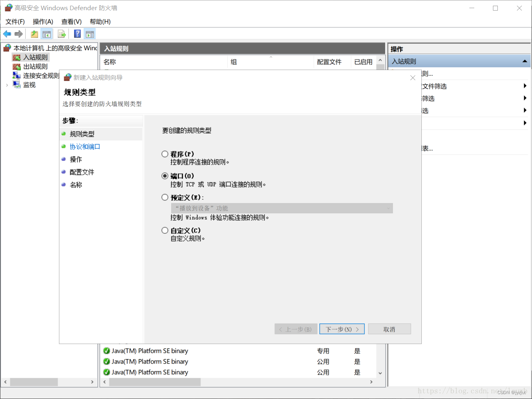Screen dimensions: 532x399
Task: Click the forward arrow toolbar icon
Action: coord(18,34)
